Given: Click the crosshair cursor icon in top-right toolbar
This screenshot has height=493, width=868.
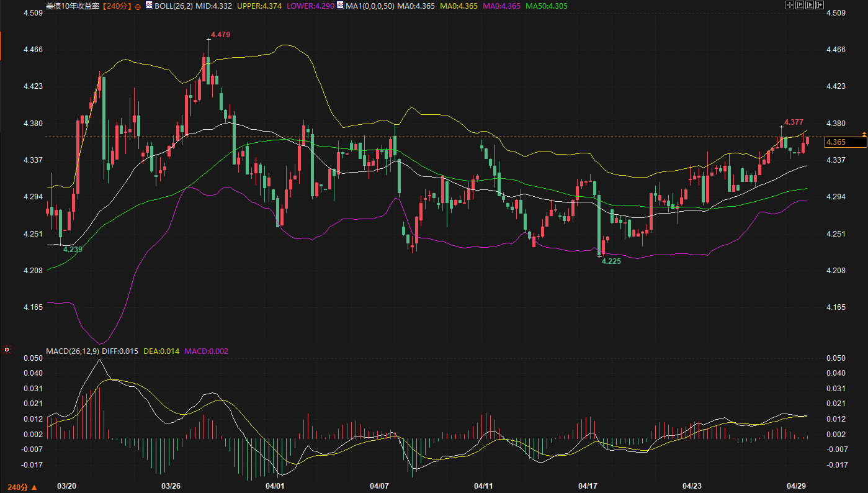Looking at the screenshot, I should 790,6.
